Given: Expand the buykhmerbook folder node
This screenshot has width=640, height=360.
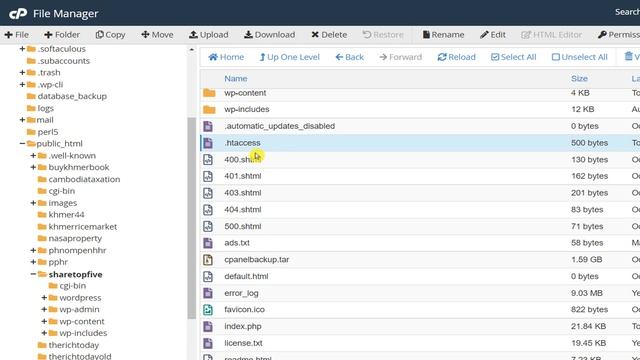Looking at the screenshot, I should point(33,167).
